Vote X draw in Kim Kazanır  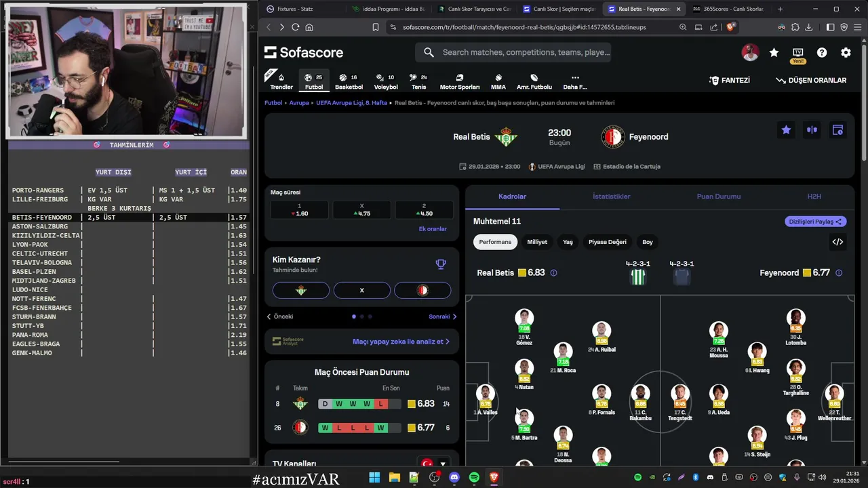pos(361,290)
